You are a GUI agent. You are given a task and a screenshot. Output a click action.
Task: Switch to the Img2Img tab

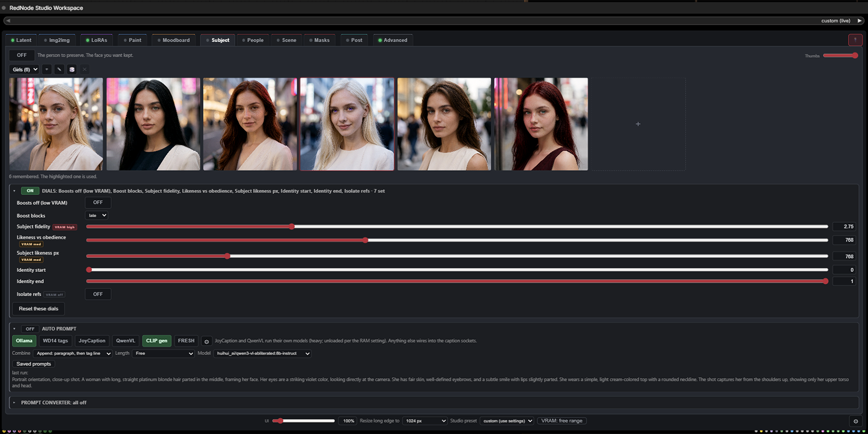coord(57,40)
